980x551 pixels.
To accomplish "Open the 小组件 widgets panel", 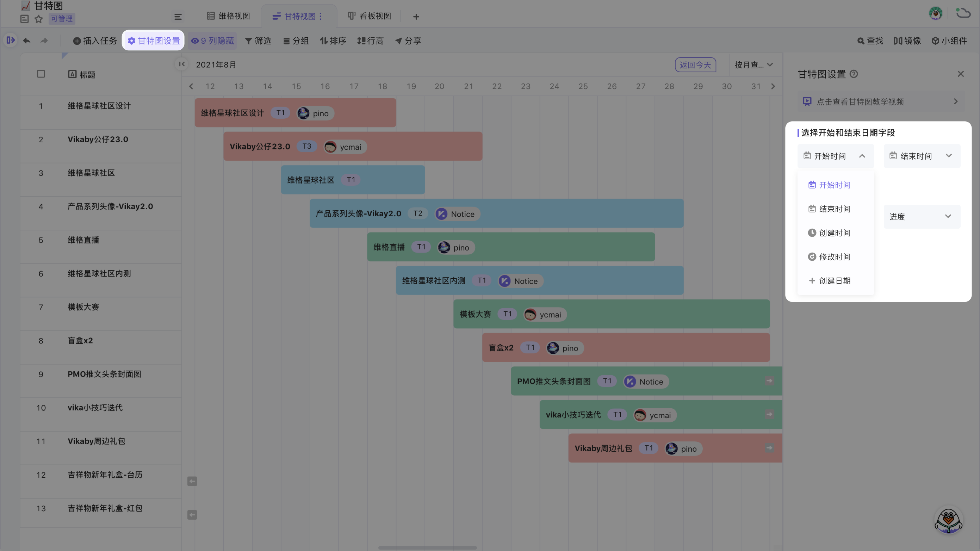I will pos(949,41).
